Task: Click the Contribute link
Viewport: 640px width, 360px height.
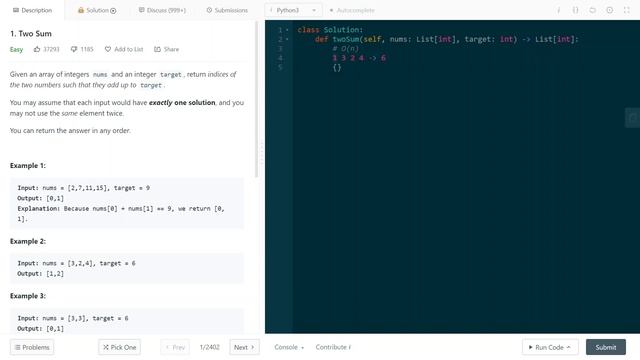Action: 333,347
